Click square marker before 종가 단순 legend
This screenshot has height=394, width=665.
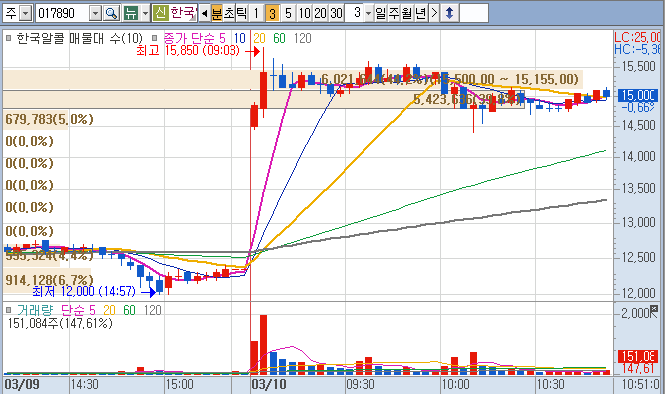click(x=155, y=38)
